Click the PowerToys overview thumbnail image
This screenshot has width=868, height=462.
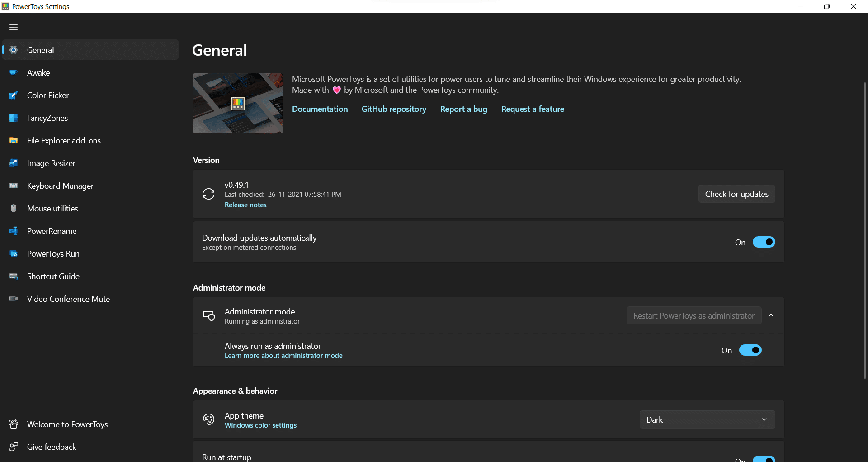(x=238, y=103)
